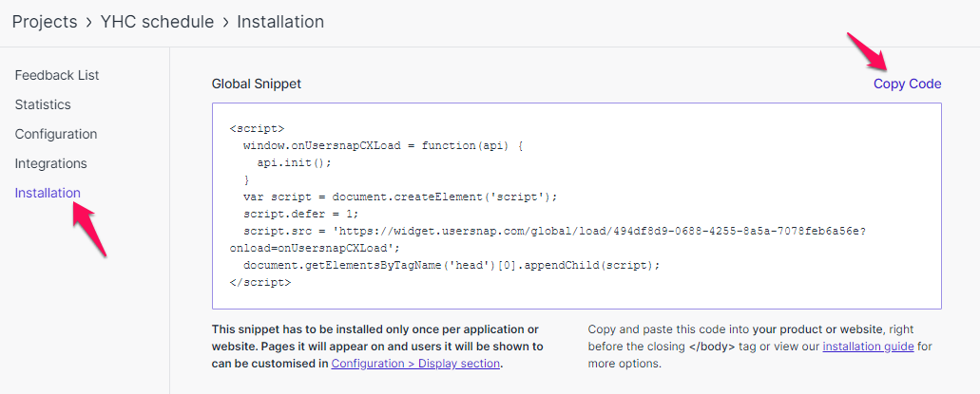Select Integrations in the sidebar
Image resolution: width=980 pixels, height=394 pixels.
pos(50,163)
